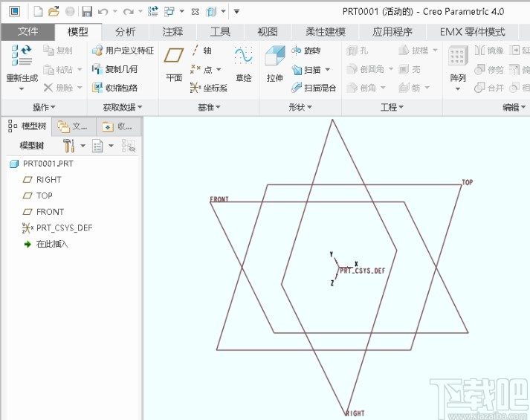
Task: Select the 旋转 (Revolve) tool
Action: pos(306,51)
